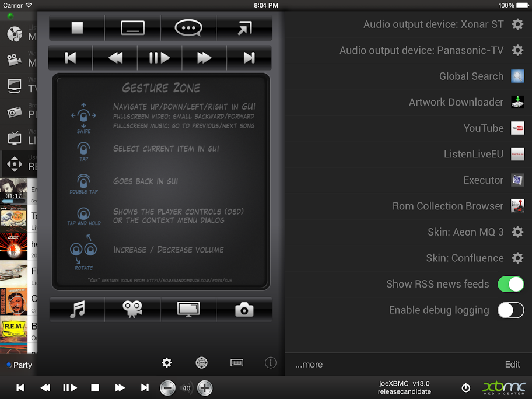Tap the info icon at bottom center
Screen dimensions: 532x399
click(270, 362)
